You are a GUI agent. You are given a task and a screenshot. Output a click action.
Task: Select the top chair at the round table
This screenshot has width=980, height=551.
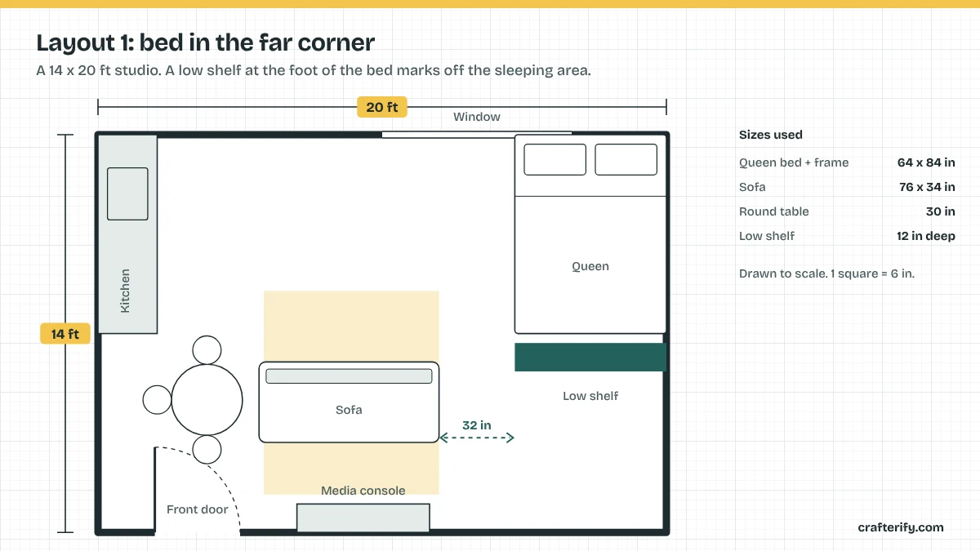[207, 350]
